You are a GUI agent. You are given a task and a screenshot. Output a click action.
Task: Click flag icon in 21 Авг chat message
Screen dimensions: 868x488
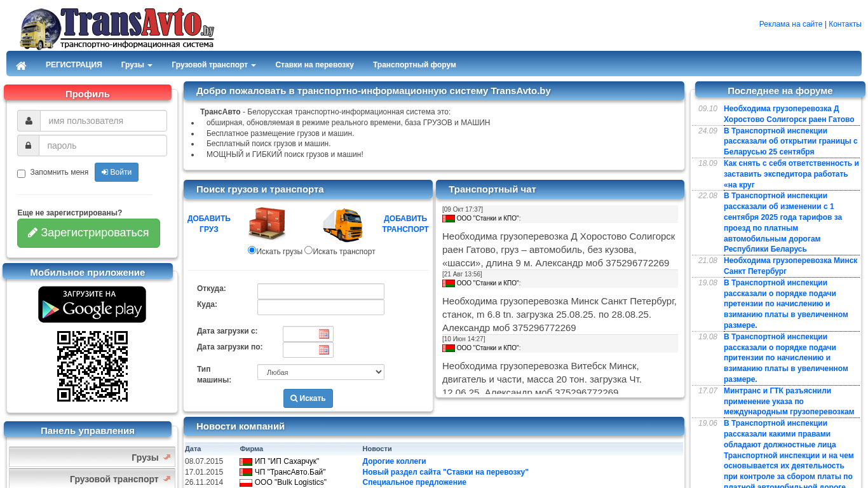pyautogui.click(x=449, y=283)
